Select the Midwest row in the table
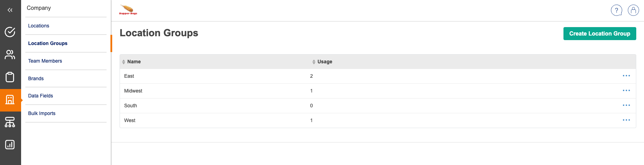Image resolution: width=644 pixels, height=165 pixels. pyautogui.click(x=133, y=91)
